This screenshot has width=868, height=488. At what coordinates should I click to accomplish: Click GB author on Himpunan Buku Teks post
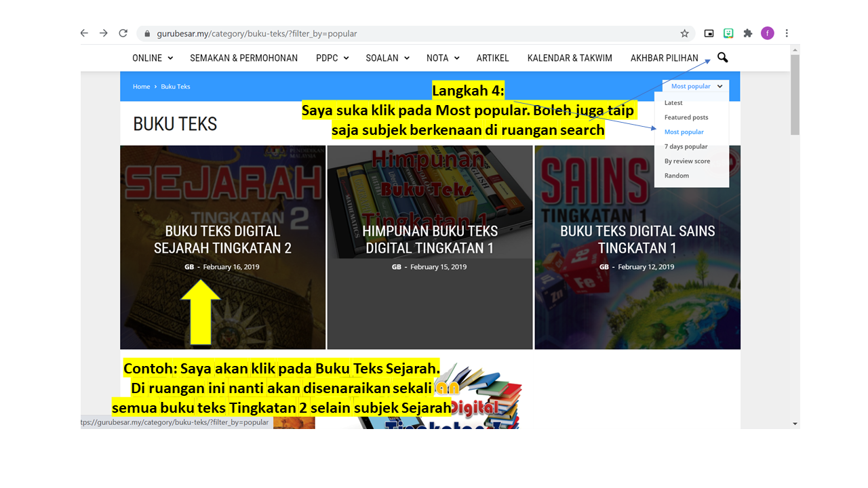[x=397, y=267]
